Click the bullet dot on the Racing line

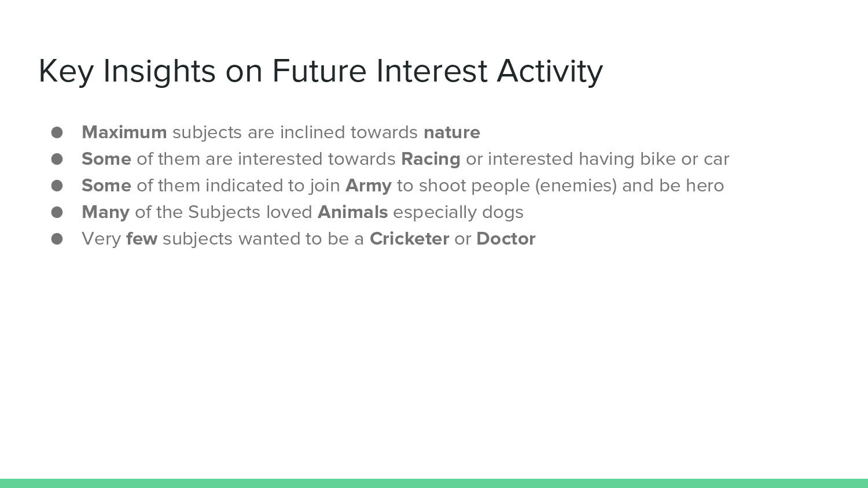tap(57, 159)
